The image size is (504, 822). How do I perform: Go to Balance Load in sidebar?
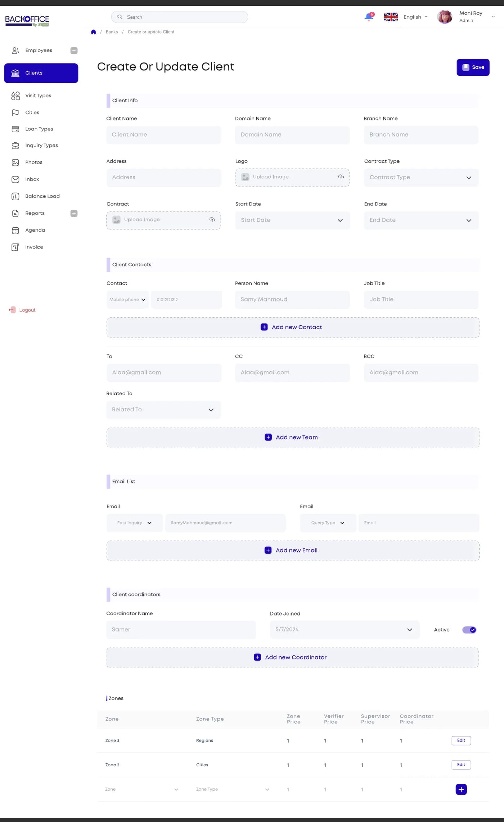coord(42,196)
